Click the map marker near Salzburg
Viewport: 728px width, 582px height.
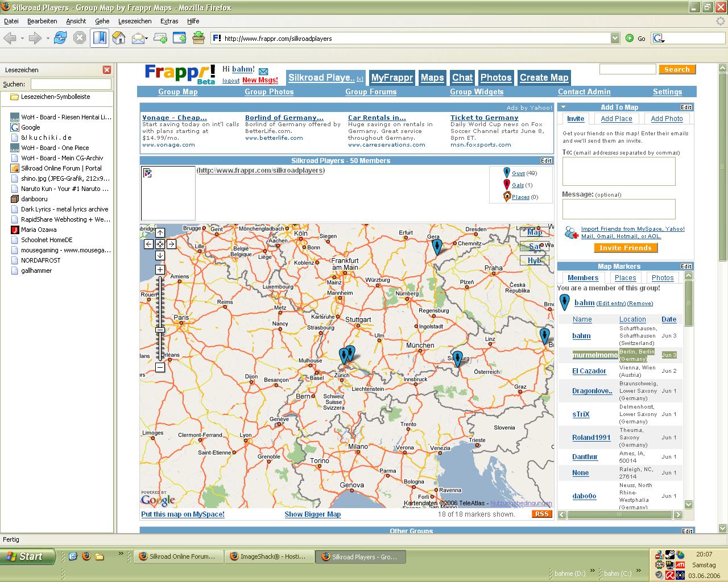(x=458, y=359)
